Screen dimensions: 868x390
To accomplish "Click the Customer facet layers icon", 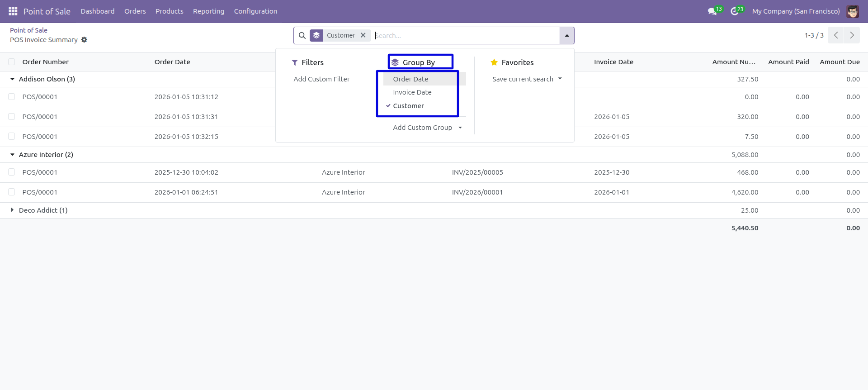I will (x=316, y=35).
